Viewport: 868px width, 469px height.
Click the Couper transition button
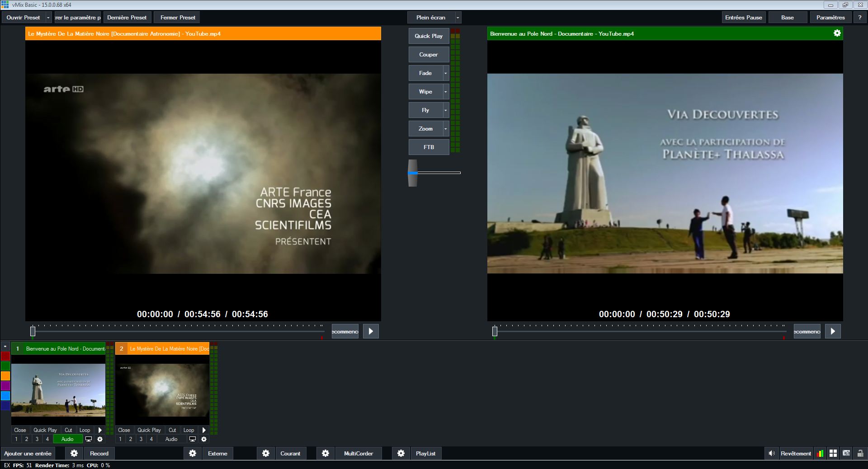(429, 55)
